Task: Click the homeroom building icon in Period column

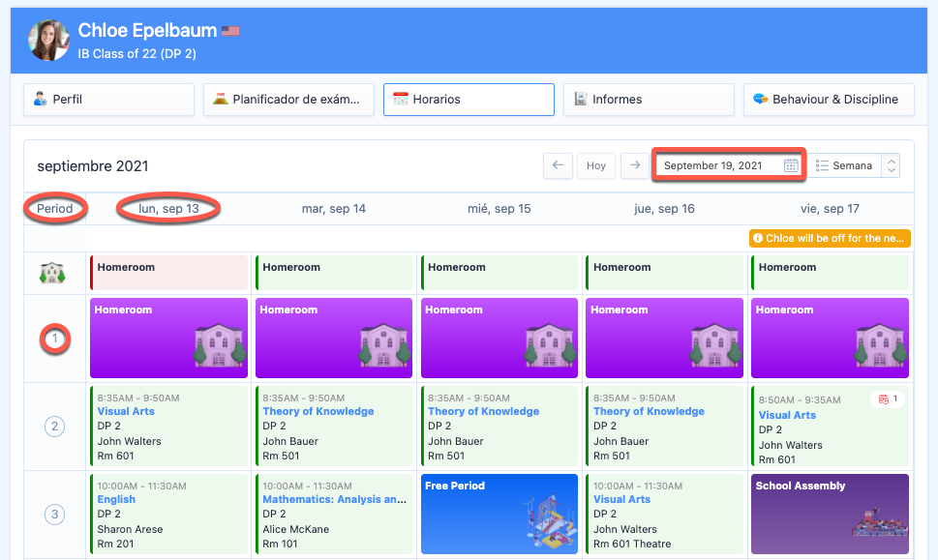Action: 54,274
